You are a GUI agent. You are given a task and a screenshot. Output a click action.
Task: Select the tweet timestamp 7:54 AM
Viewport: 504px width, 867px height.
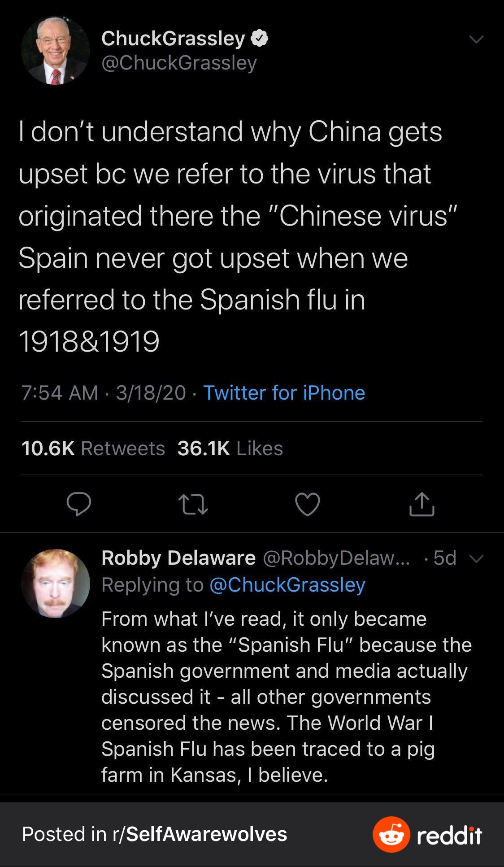[x=60, y=392]
